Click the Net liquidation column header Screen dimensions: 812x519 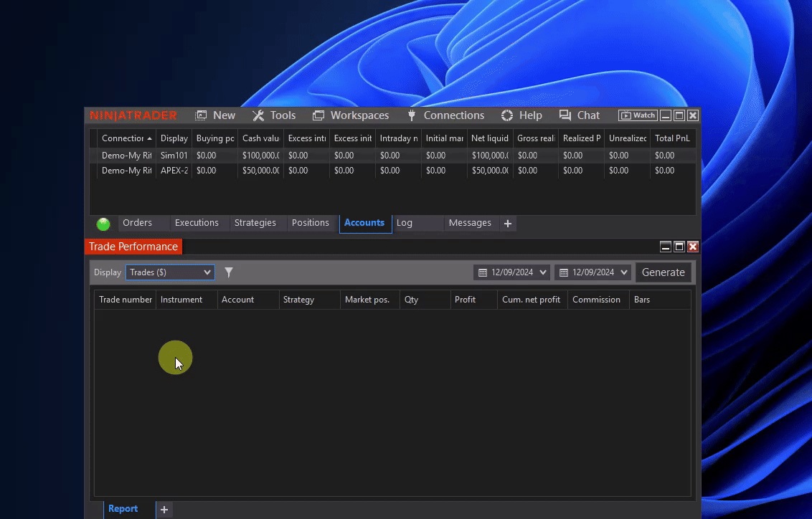(x=490, y=138)
